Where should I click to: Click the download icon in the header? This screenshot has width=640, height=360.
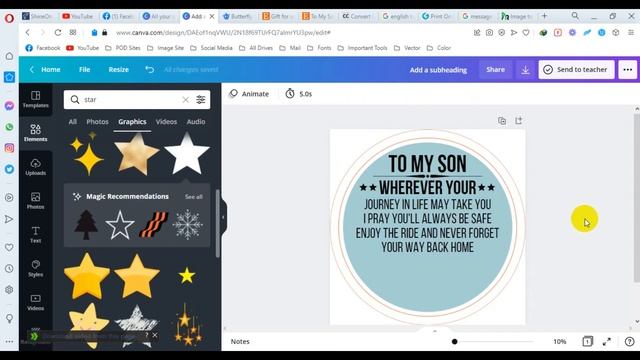click(525, 70)
